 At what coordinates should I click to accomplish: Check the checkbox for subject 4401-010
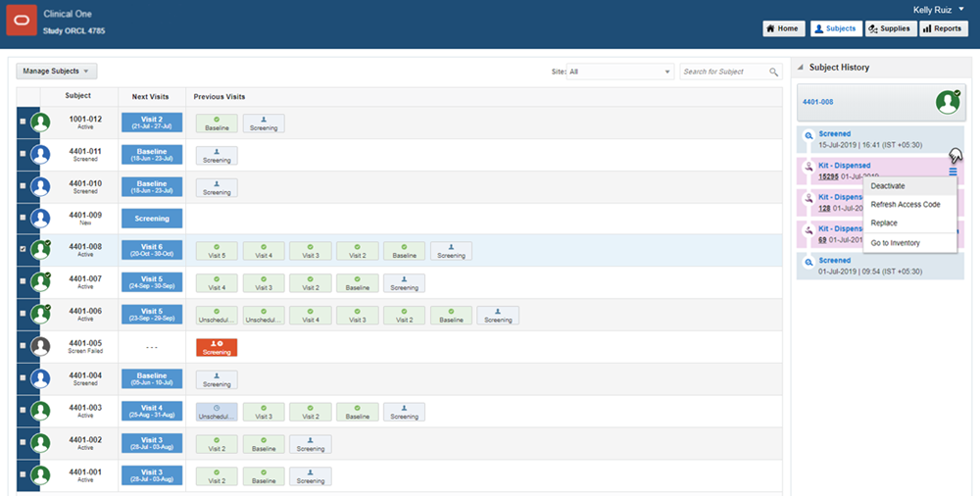point(24,186)
